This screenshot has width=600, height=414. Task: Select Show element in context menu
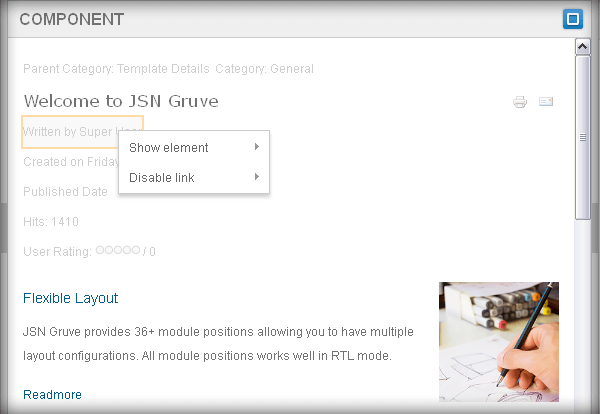pos(169,148)
